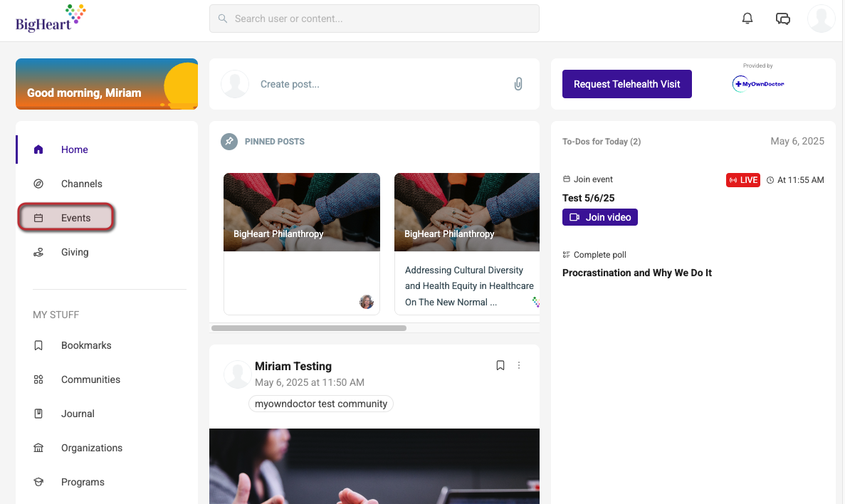Bookmark the Miriam Testing post
The width and height of the screenshot is (845, 504).
[x=500, y=365]
